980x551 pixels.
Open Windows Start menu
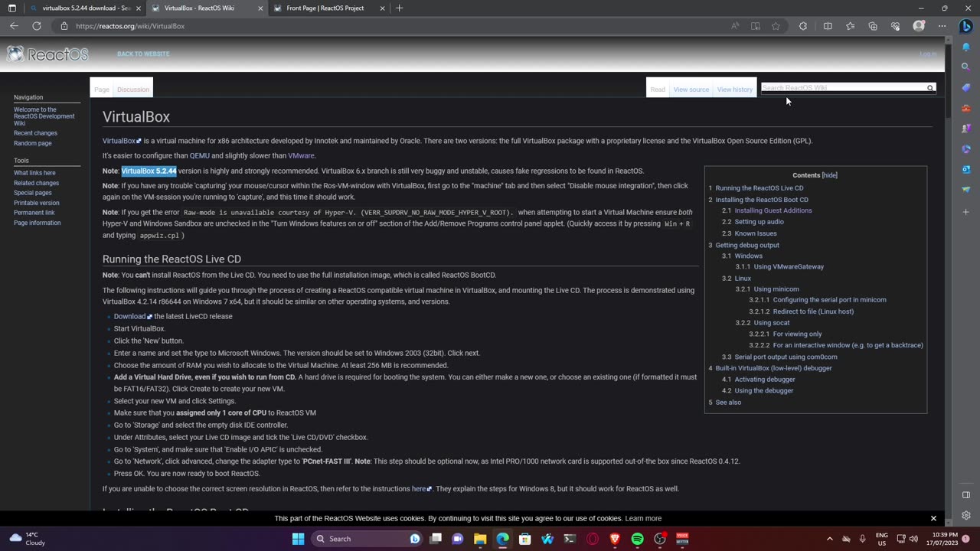[298, 539]
